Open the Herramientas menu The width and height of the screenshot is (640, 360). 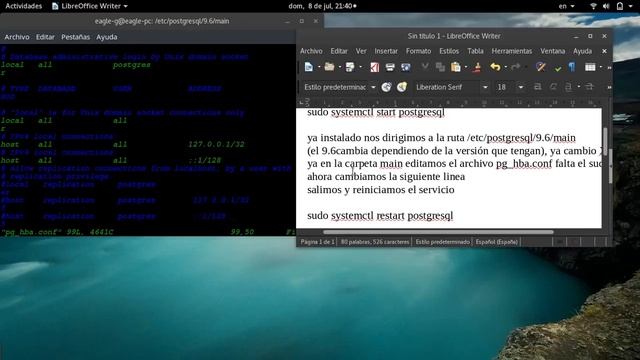click(512, 51)
